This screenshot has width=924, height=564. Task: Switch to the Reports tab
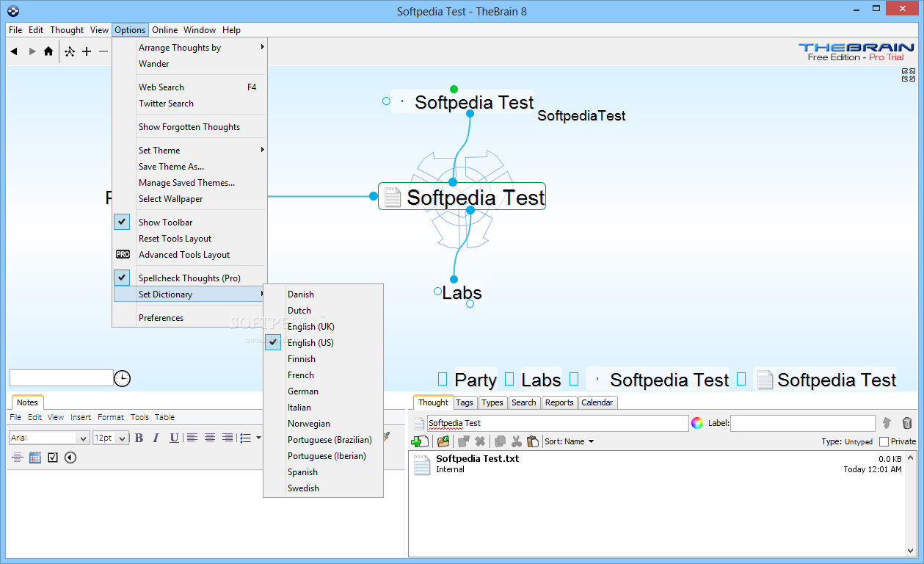(559, 402)
